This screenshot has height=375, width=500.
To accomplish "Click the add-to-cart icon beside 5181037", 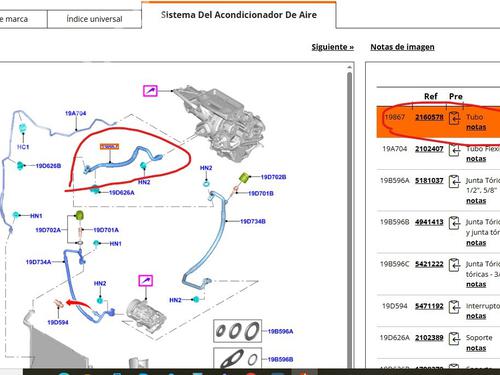I will pos(454,181).
